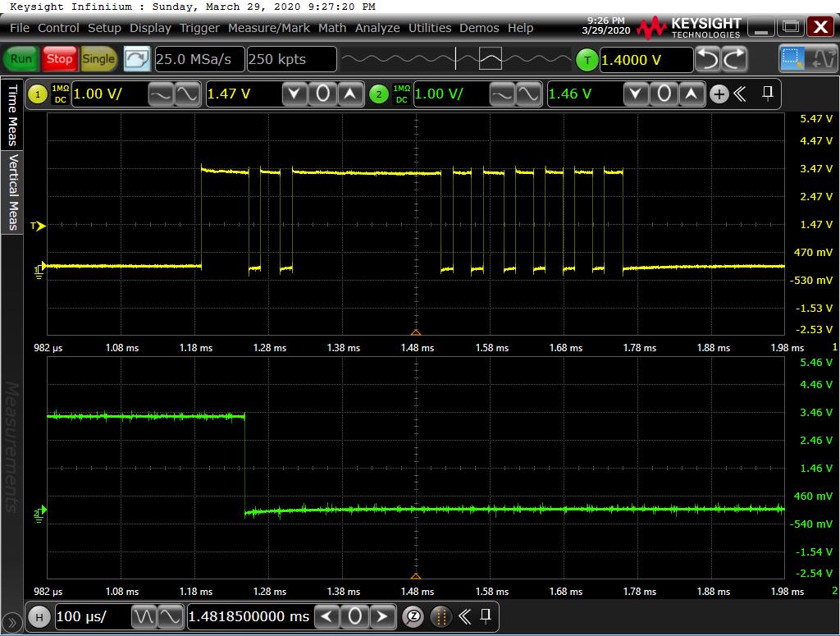The height and width of the screenshot is (636, 840).
Task: Click the horizontal markers icon with dotted lines
Action: coord(441,616)
